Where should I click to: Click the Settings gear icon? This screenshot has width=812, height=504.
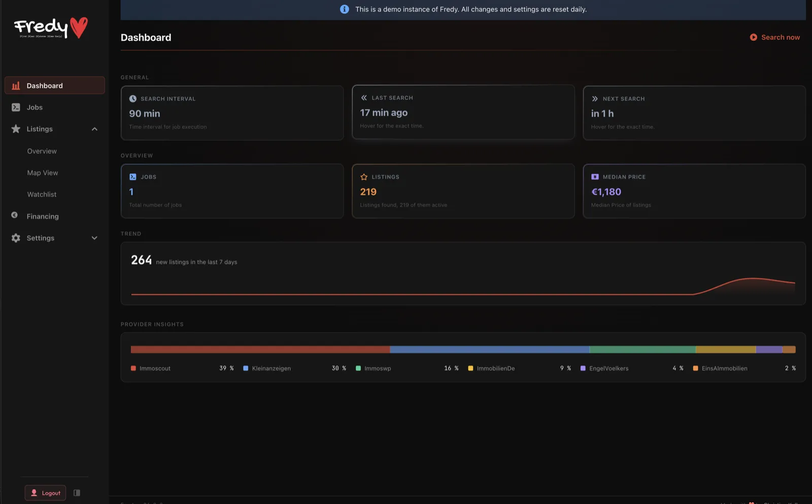(x=16, y=238)
